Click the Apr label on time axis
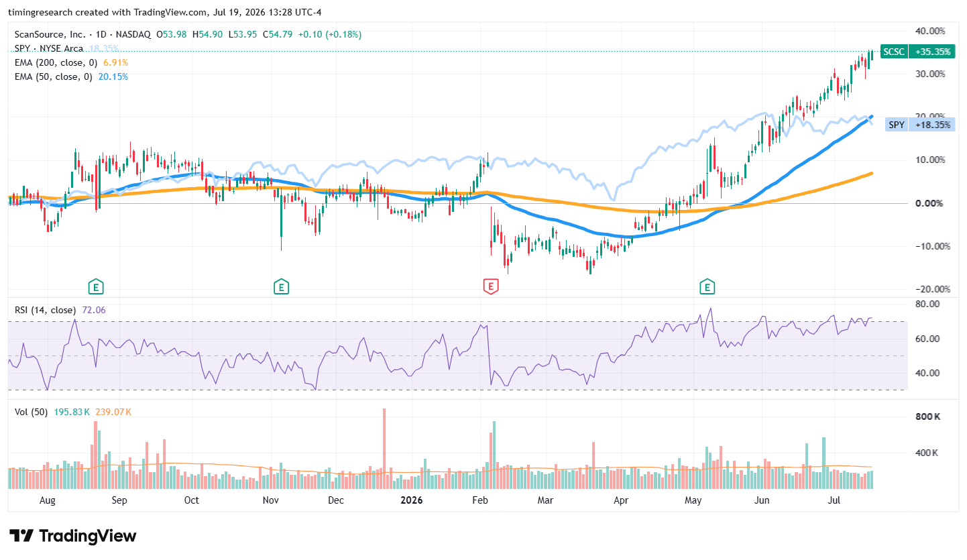967x560 pixels. 621,500
